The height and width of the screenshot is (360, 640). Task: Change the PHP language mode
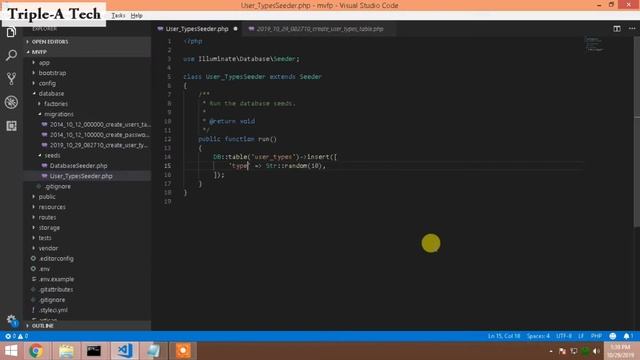596,336
